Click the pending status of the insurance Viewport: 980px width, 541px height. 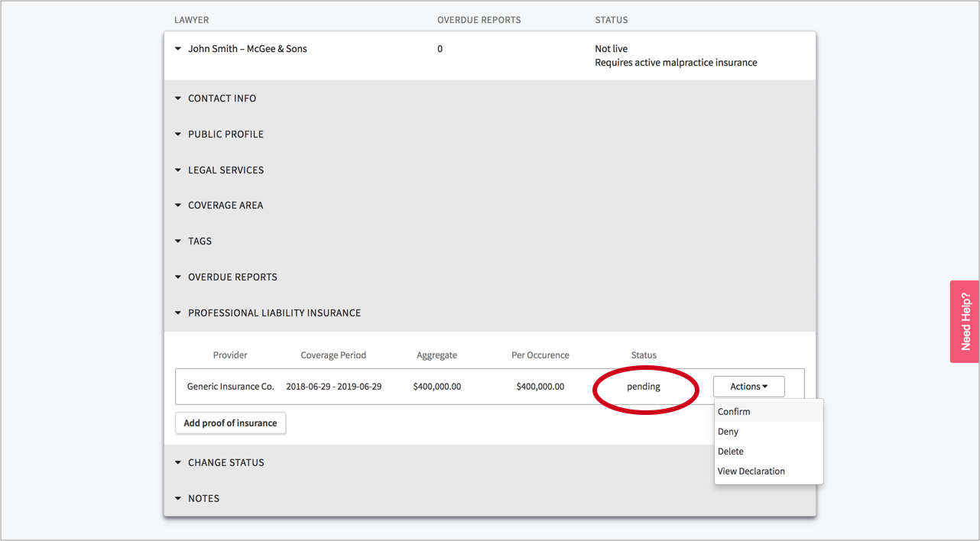click(x=643, y=387)
